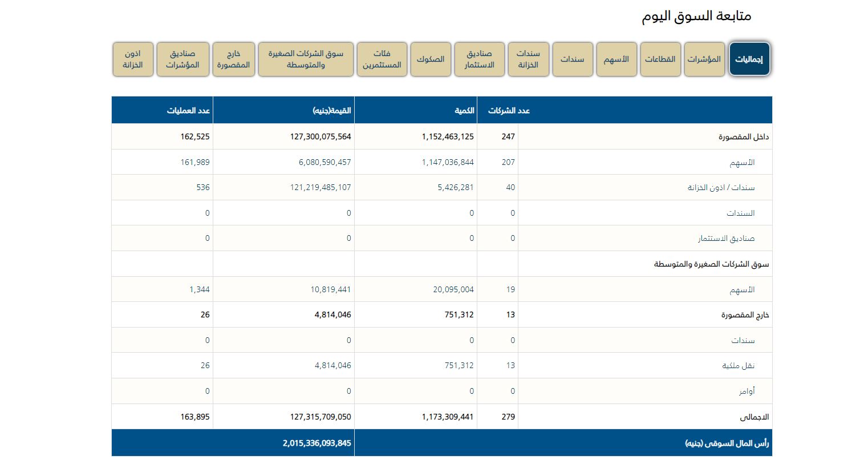Switch to the الصكوك tab
Image resolution: width=868 pixels, height=460 pixels.
tap(431, 59)
